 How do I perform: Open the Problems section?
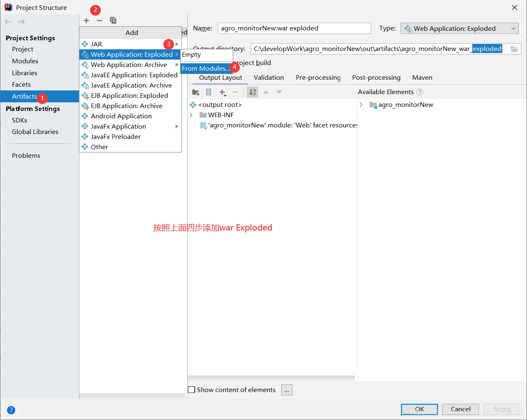tap(26, 156)
